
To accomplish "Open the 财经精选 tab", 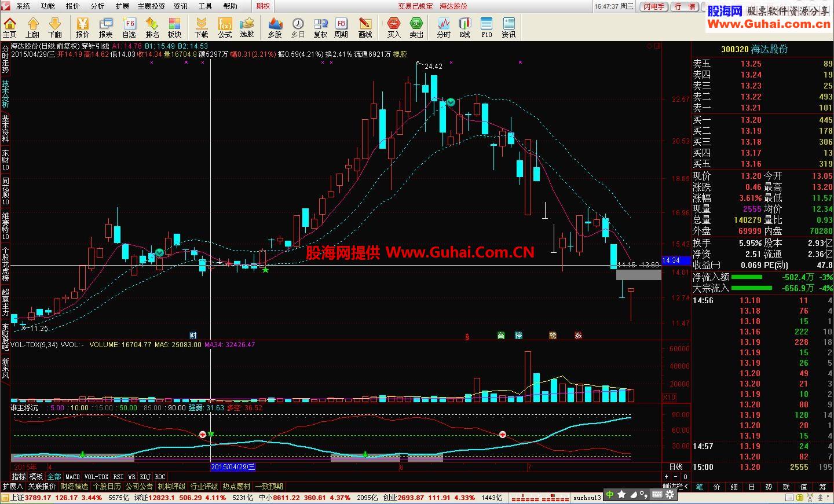I will click(x=74, y=487).
